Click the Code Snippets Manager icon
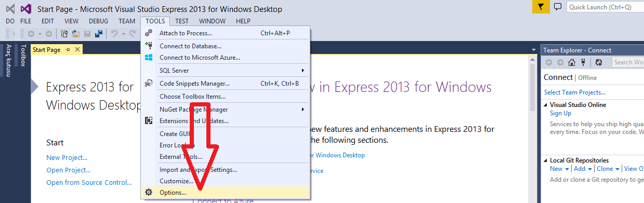644x203 pixels. click(x=149, y=83)
